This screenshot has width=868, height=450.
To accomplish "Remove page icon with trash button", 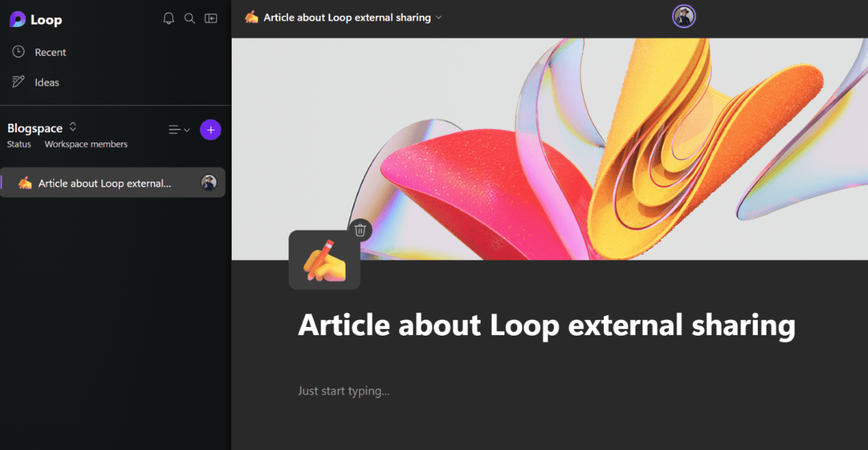I will click(x=361, y=230).
